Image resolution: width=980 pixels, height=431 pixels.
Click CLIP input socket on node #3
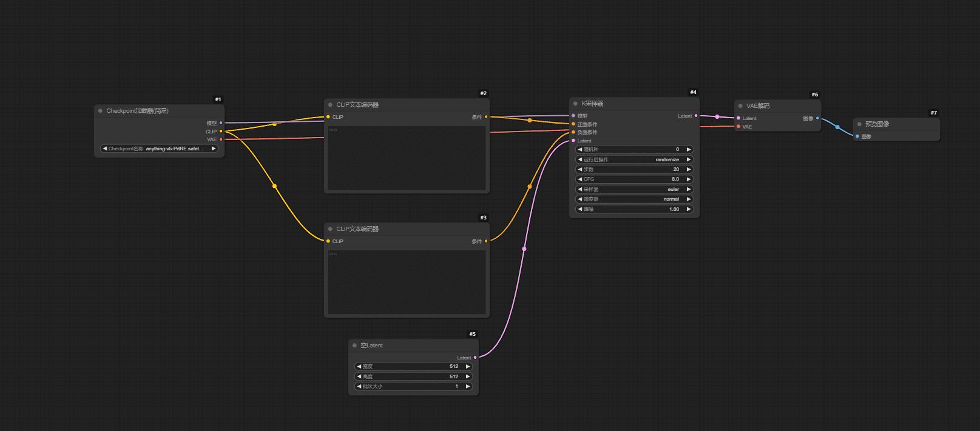point(328,241)
